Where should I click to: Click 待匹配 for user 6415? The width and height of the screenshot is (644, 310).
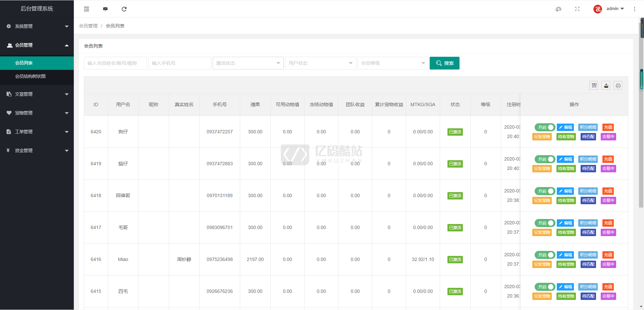click(588, 296)
